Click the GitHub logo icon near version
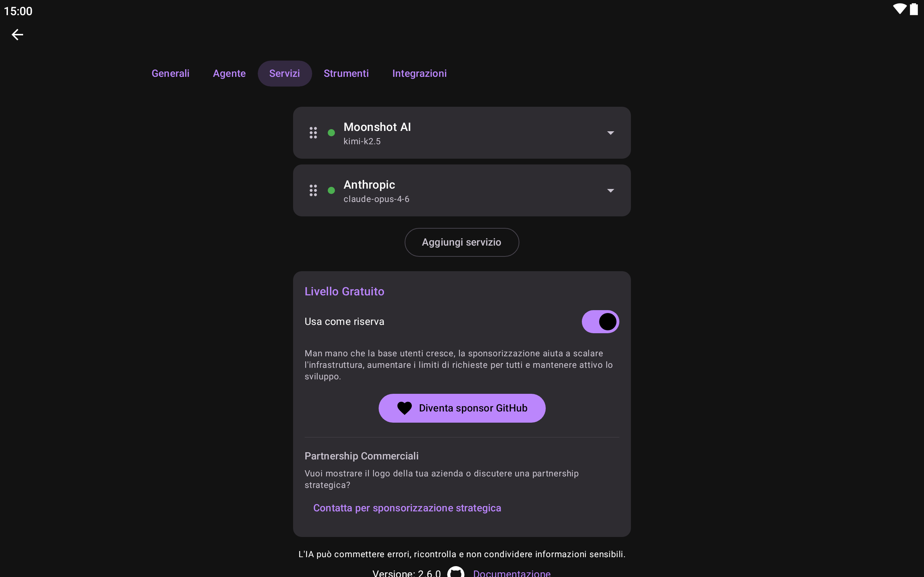Viewport: 924px width, 577px height. (x=456, y=572)
